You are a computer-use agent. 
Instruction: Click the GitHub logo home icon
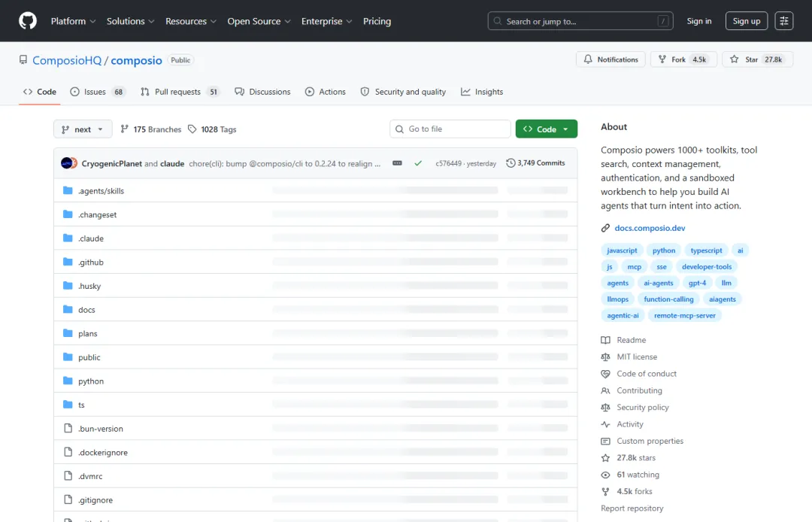(28, 21)
